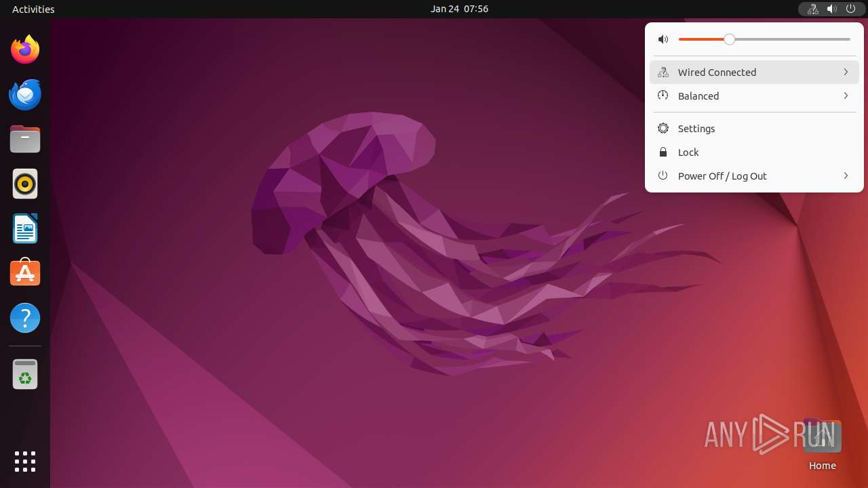Click the wired network icon in menu
868x488 pixels.
coord(663,72)
